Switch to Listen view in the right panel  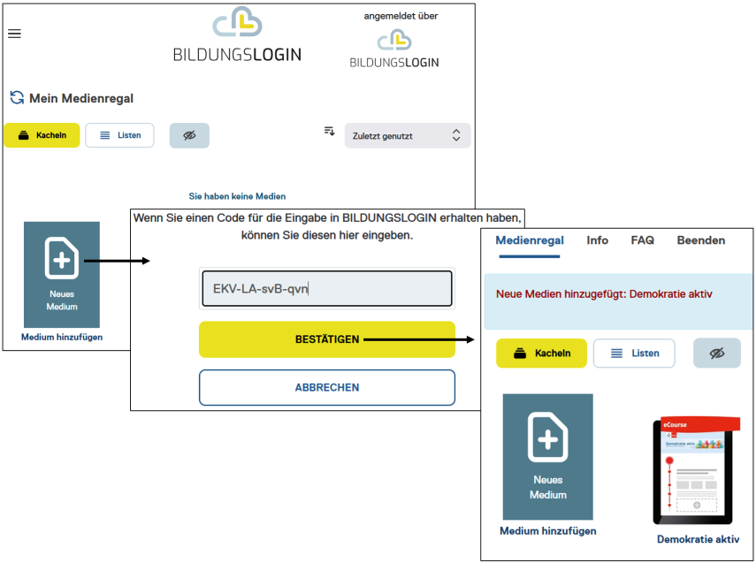pyautogui.click(x=634, y=353)
